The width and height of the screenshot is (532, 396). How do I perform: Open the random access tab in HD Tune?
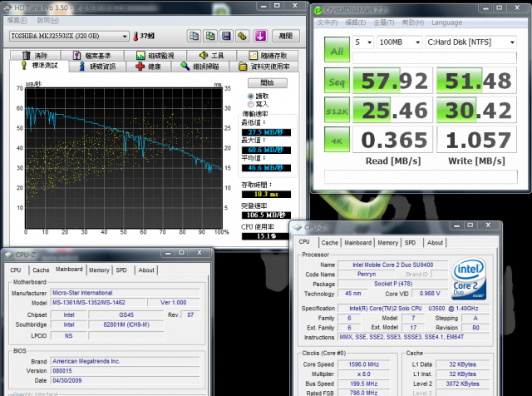click(268, 55)
